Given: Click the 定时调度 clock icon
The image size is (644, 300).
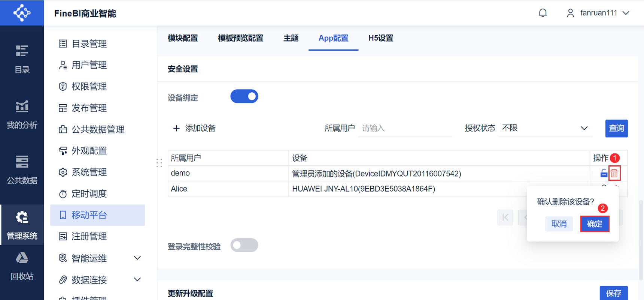Looking at the screenshot, I should pos(63,193).
